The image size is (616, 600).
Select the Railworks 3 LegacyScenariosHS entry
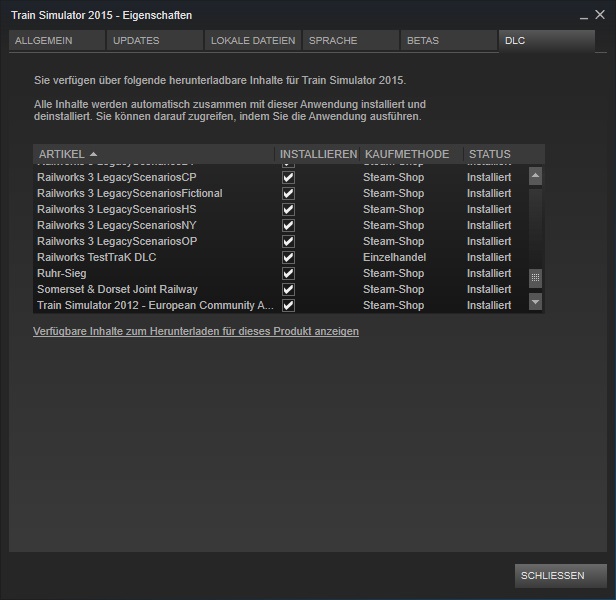280,209
